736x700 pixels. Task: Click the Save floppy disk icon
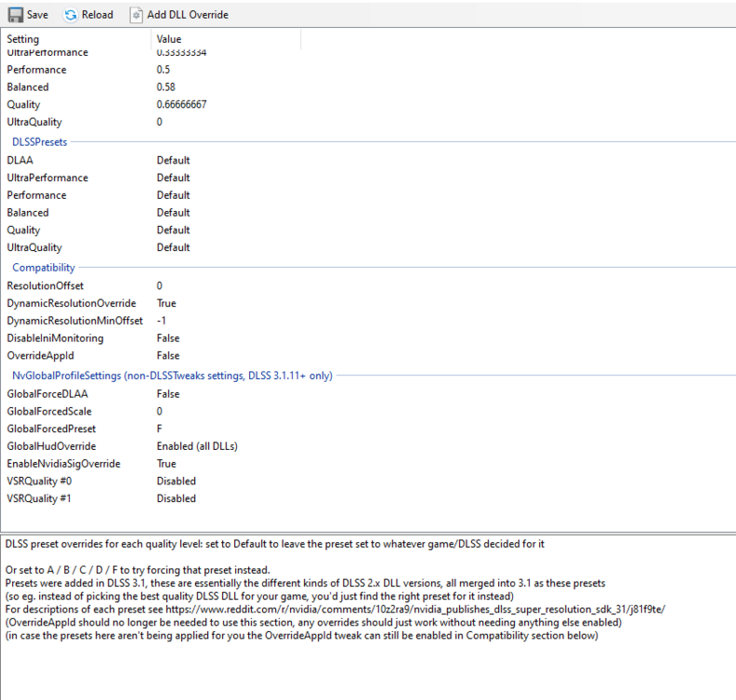15,15
